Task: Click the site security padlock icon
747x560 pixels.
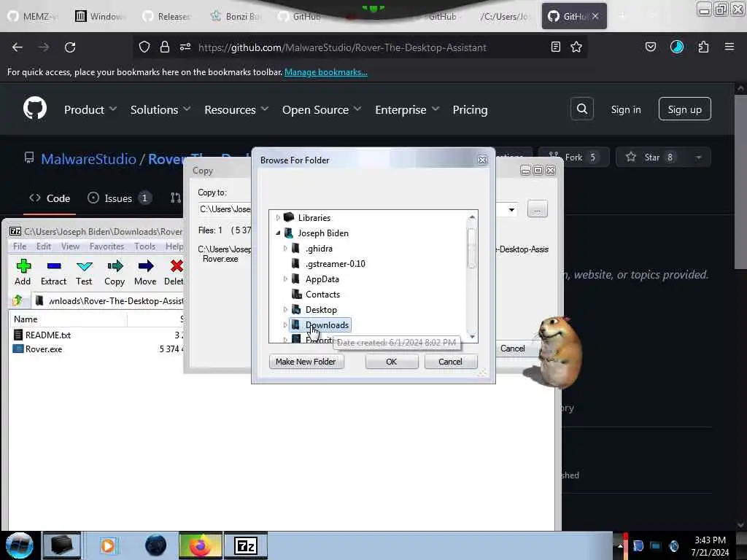Action: tap(165, 47)
